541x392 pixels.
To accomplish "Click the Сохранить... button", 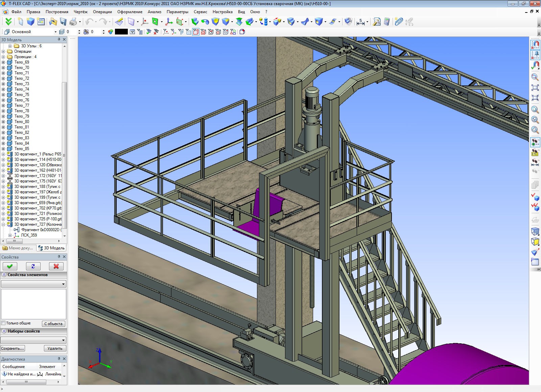I will [13, 348].
